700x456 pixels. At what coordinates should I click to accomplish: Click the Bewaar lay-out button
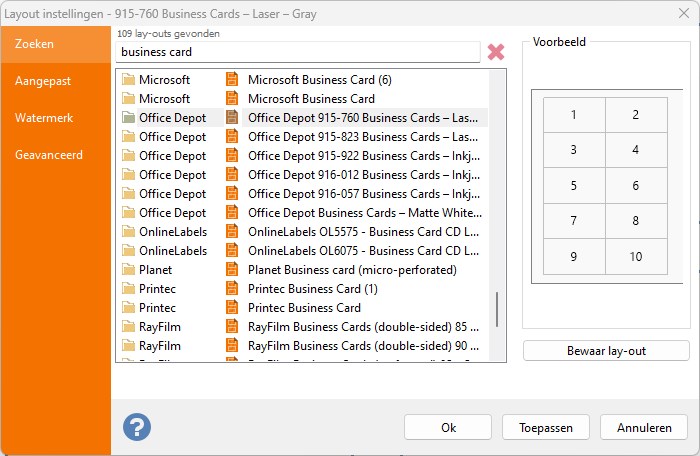606,351
